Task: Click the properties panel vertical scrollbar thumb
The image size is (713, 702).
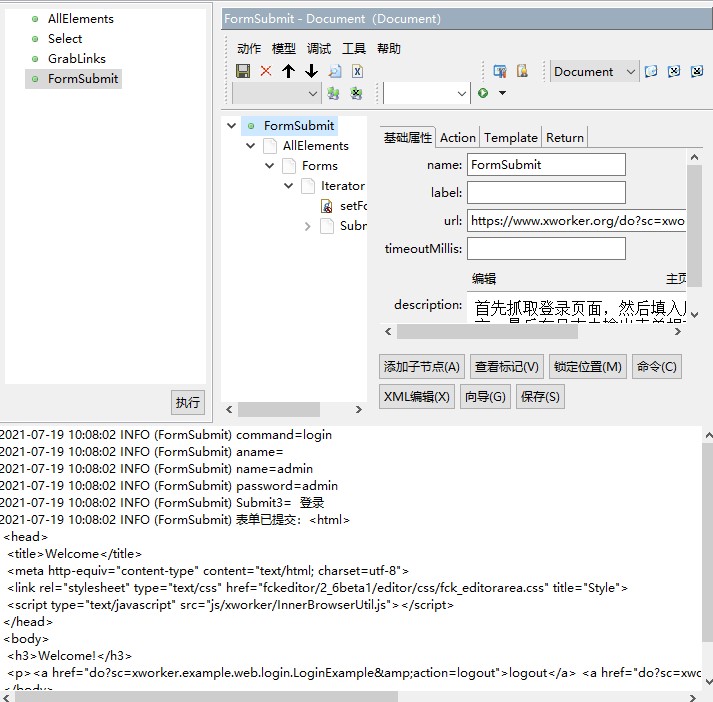Action: [694, 226]
